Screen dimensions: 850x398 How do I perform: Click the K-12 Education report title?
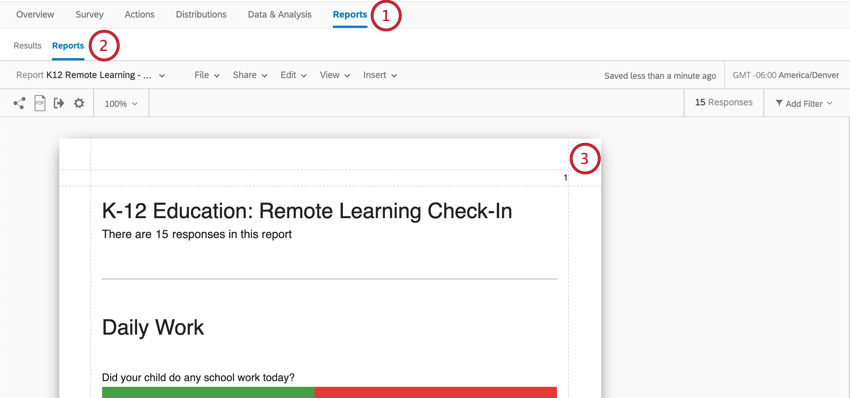tap(307, 211)
